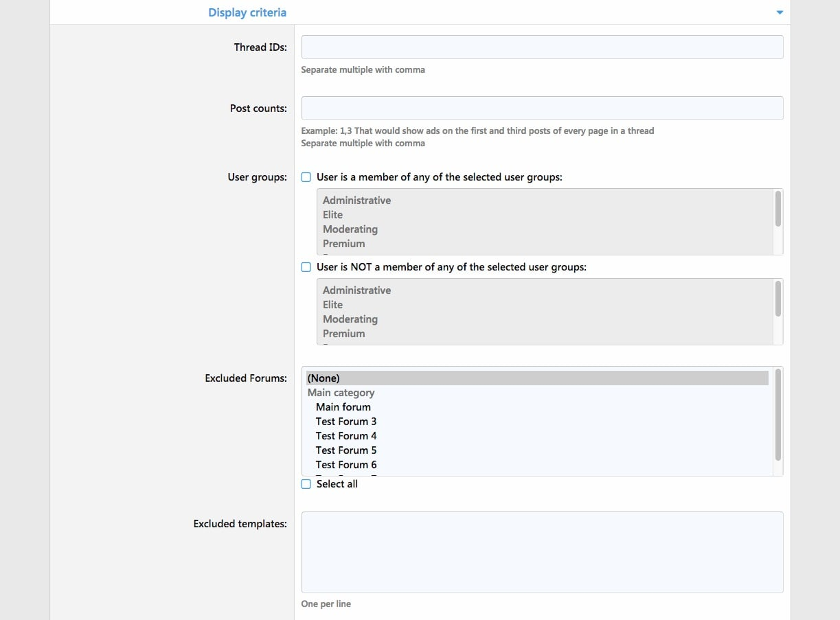
Task: Choose (None) in Excluded Forums list
Action: pyautogui.click(x=323, y=378)
